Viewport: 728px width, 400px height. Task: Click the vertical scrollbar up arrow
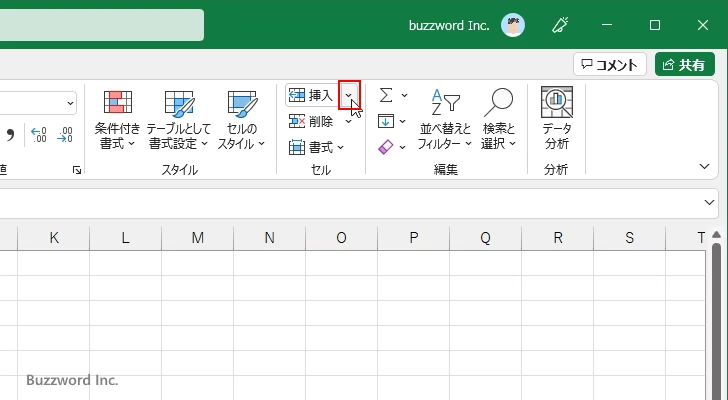716,234
